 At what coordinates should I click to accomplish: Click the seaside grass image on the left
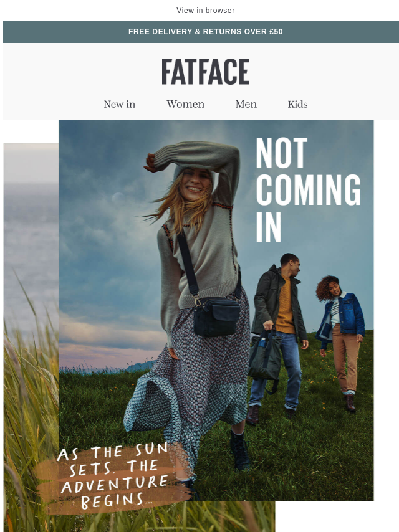(x=31, y=338)
